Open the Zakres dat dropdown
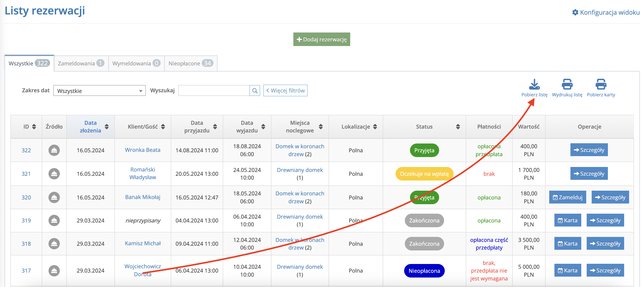 (x=99, y=91)
